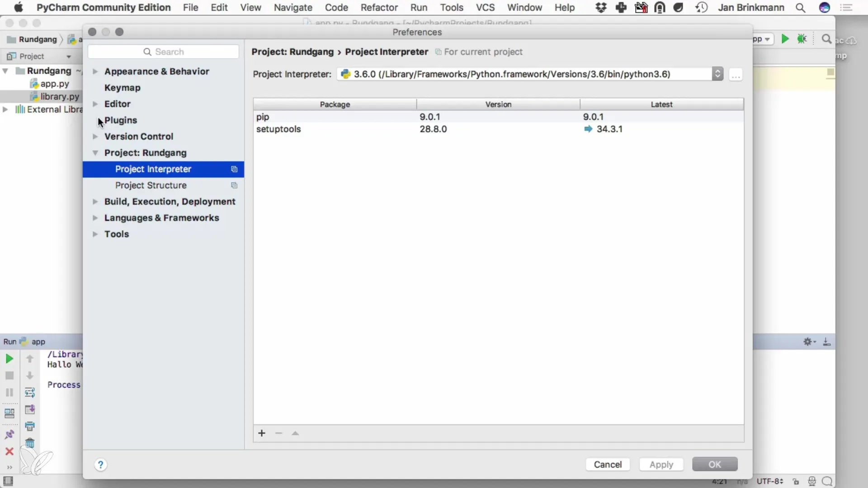Screen dimensions: 868x488
Task: Select Plugins in settings list
Action: [121, 120]
